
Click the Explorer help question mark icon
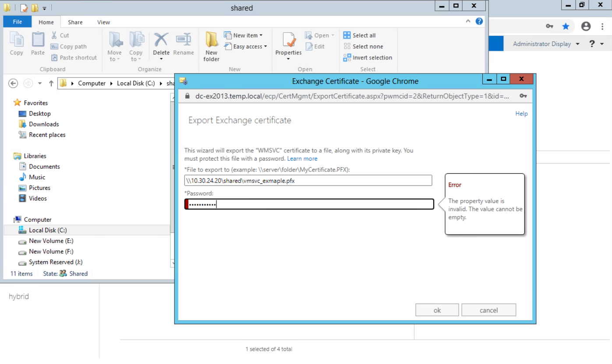click(x=479, y=21)
